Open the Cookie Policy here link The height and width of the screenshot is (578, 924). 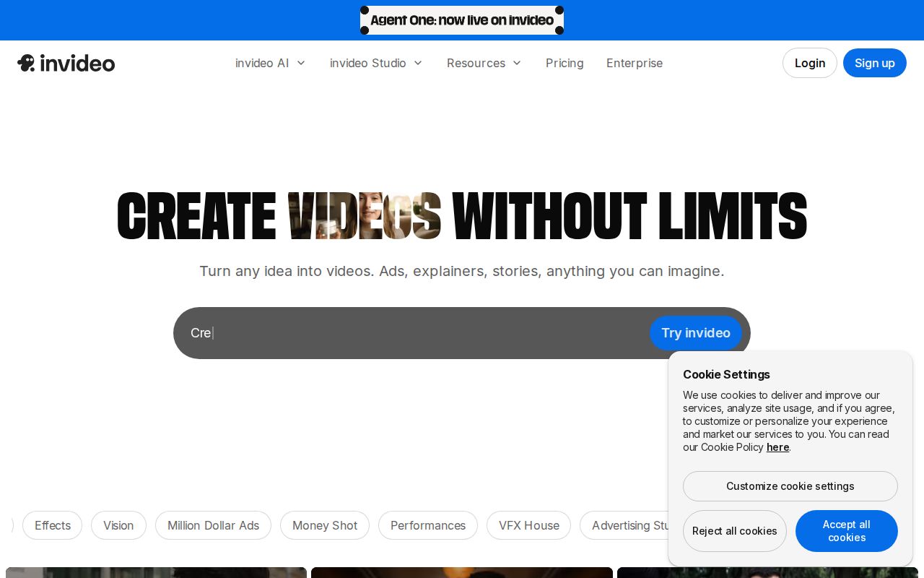[x=777, y=447]
